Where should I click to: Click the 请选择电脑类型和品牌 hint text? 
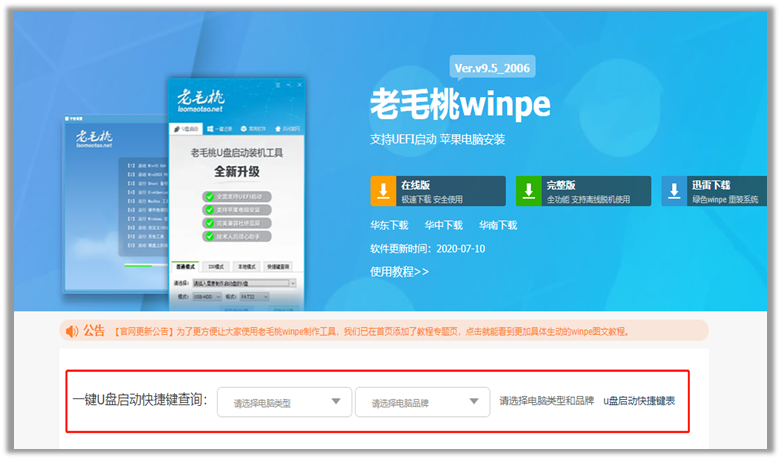(x=547, y=401)
